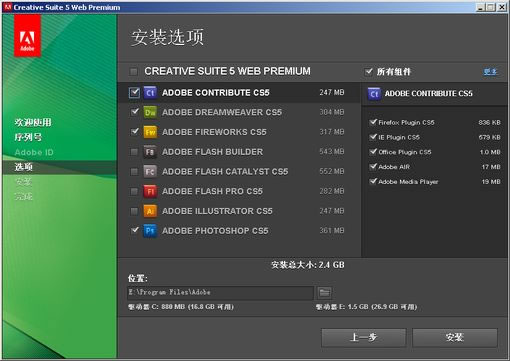The height and width of the screenshot is (361, 510).
Task: Select the 选项 options step
Action: pos(23,167)
